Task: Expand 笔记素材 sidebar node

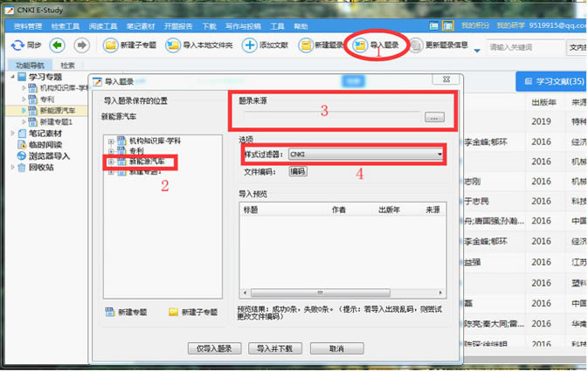Action: (12, 133)
